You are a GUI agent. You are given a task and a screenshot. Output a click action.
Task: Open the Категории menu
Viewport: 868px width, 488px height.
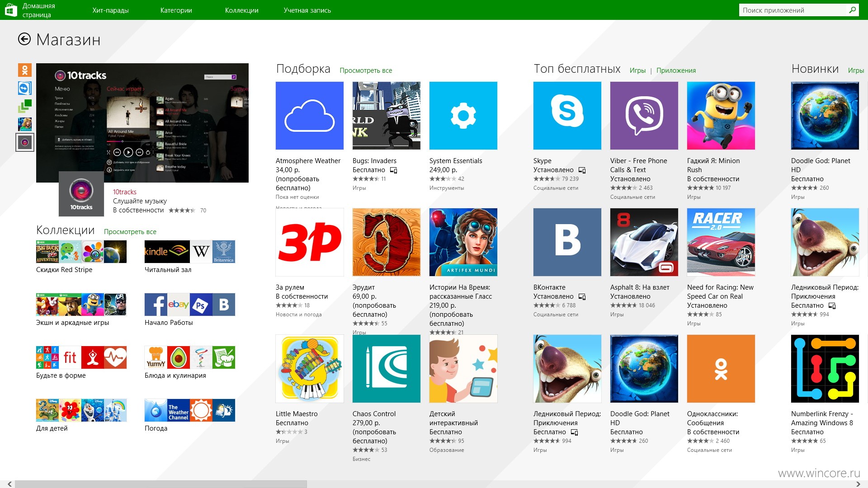[x=176, y=10]
